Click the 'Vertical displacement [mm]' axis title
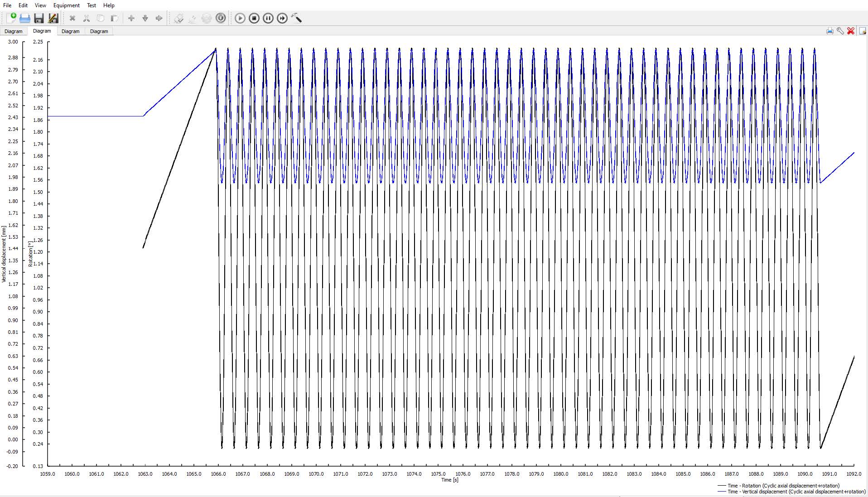The width and height of the screenshot is (868, 497). point(4,254)
